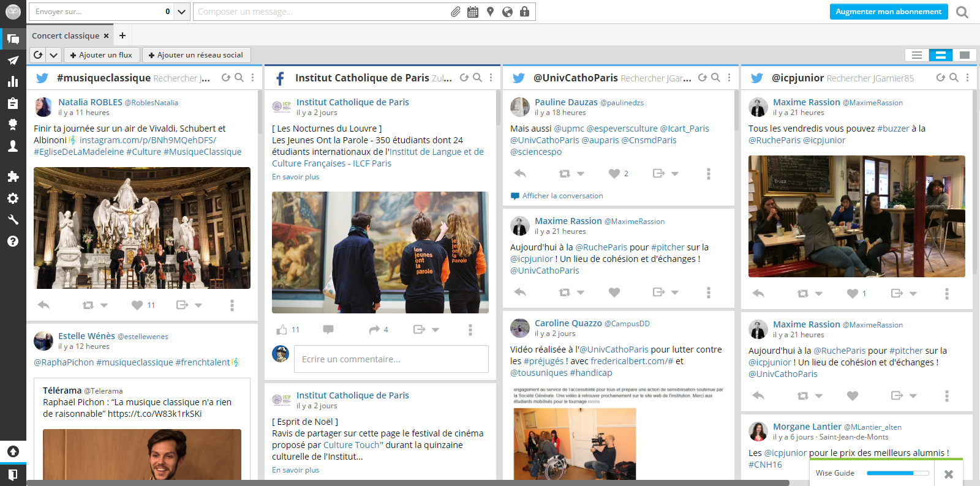
Task: Select comfortable stream view toggle
Action: (x=964, y=55)
